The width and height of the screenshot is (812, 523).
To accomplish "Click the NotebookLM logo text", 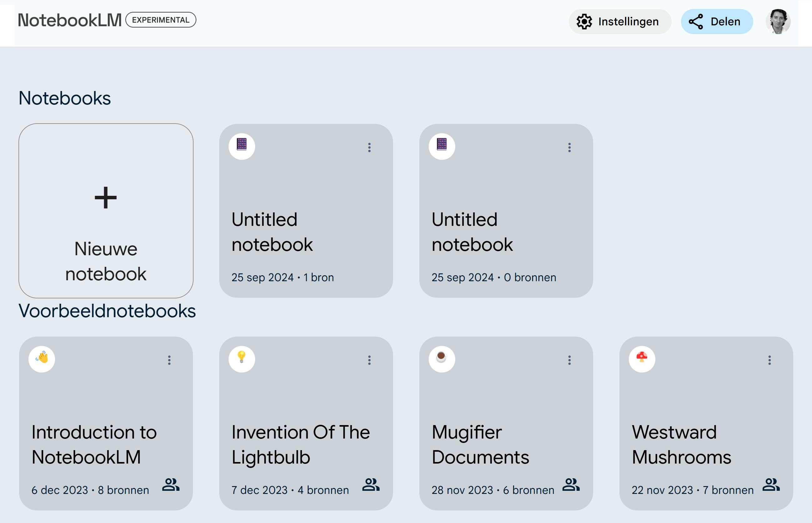I will 70,20.
